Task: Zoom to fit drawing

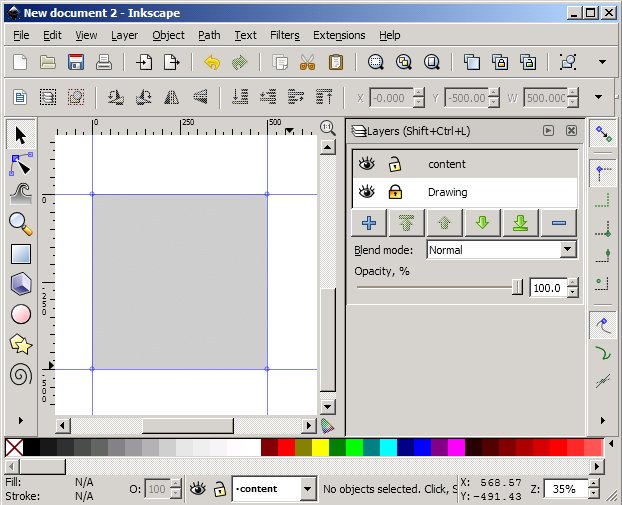Action: [x=404, y=62]
